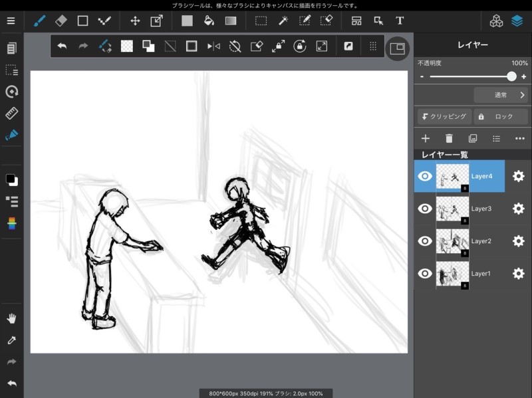Viewport: 532px width, 398px height.
Task: Open the layer panel more options menu
Action: click(520, 138)
